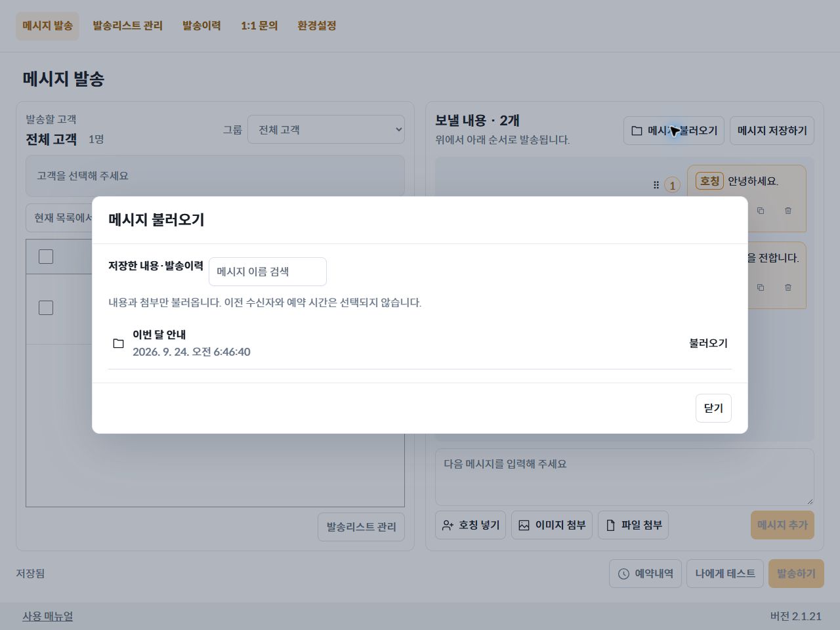This screenshot has height=630, width=840.
Task: Click the 나에게 테스트 button
Action: (725, 574)
